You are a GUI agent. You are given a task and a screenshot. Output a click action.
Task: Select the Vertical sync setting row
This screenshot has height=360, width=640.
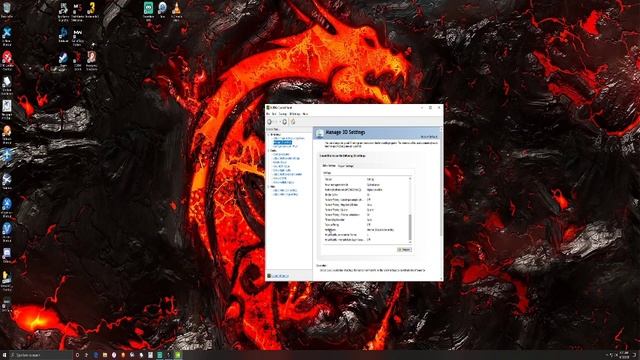coord(366,230)
